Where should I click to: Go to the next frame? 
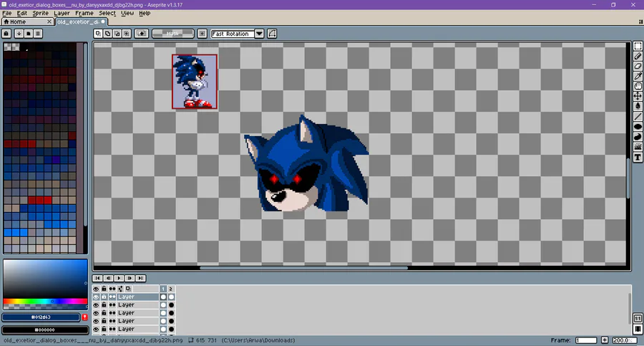point(130,279)
